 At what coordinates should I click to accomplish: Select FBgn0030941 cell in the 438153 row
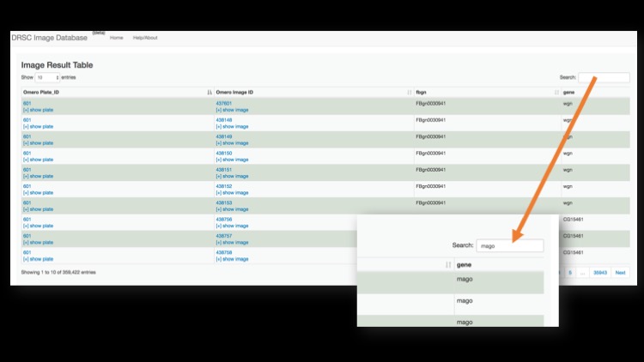pyautogui.click(x=430, y=202)
